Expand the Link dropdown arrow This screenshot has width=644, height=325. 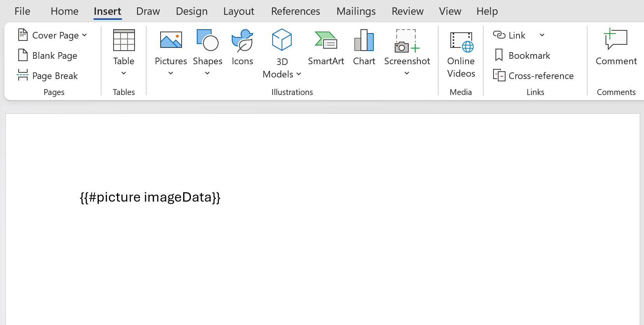(x=542, y=35)
